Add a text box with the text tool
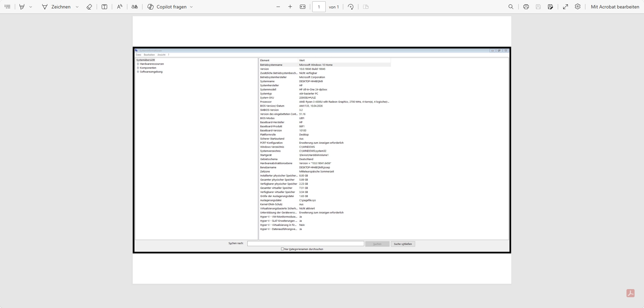 (104, 7)
